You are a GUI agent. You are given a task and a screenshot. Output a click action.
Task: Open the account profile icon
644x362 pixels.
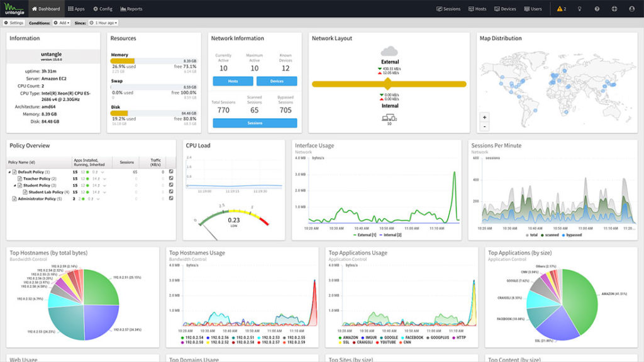click(x=631, y=9)
